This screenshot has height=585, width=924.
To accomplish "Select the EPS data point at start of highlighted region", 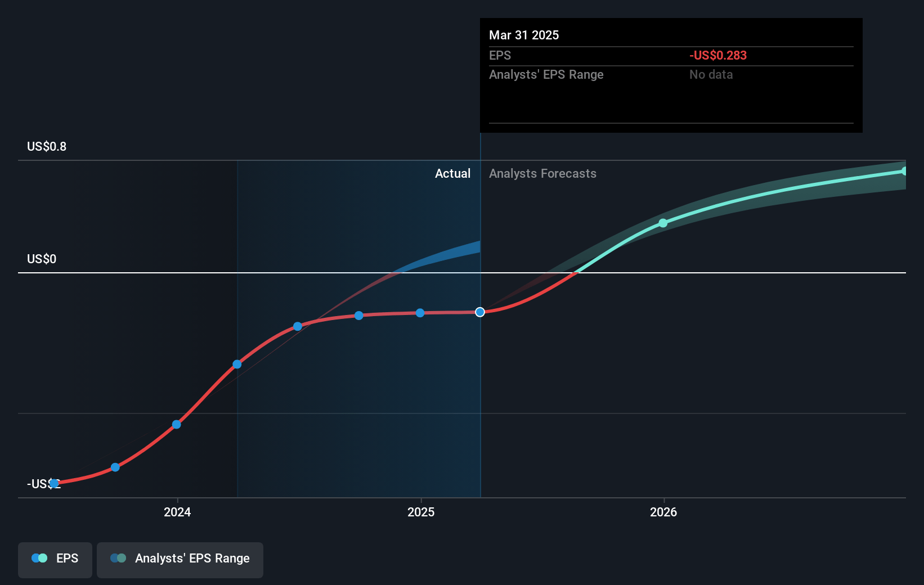I will coord(237,364).
